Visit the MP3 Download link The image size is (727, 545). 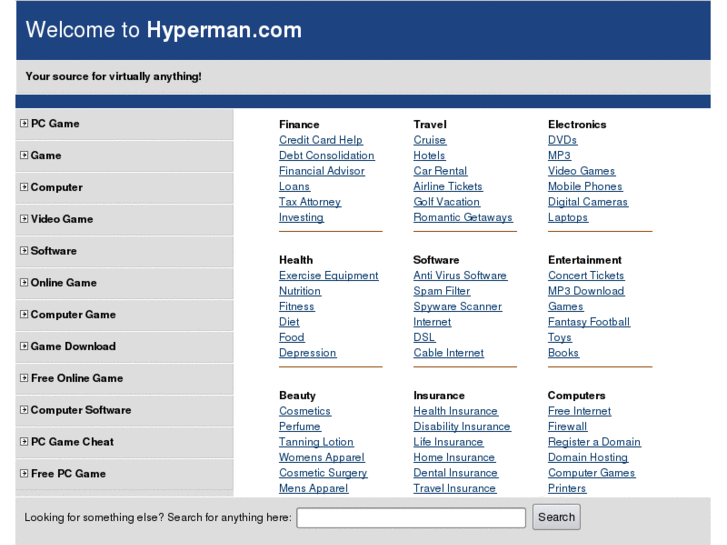tap(586, 291)
